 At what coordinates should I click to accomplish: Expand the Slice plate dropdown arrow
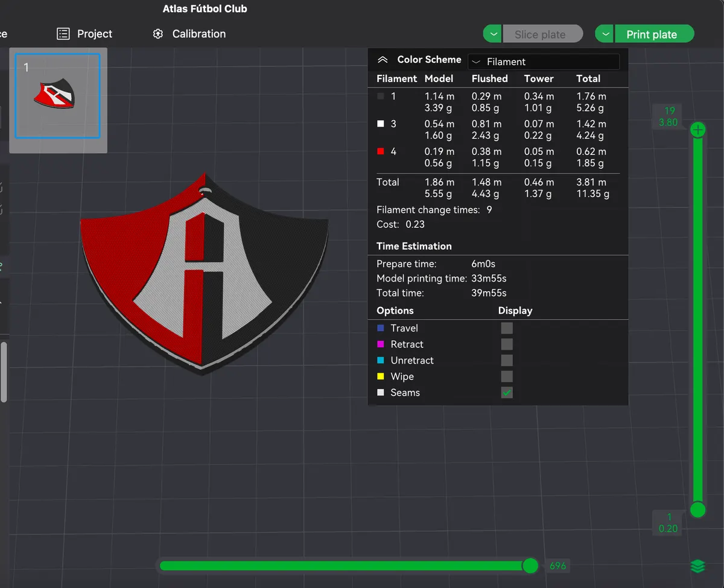coord(494,34)
